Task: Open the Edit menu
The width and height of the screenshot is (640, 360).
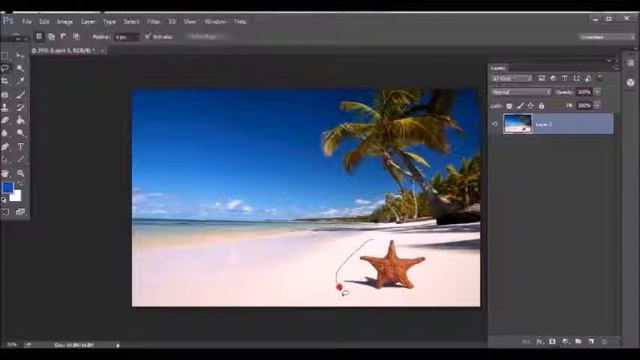Action: point(44,21)
